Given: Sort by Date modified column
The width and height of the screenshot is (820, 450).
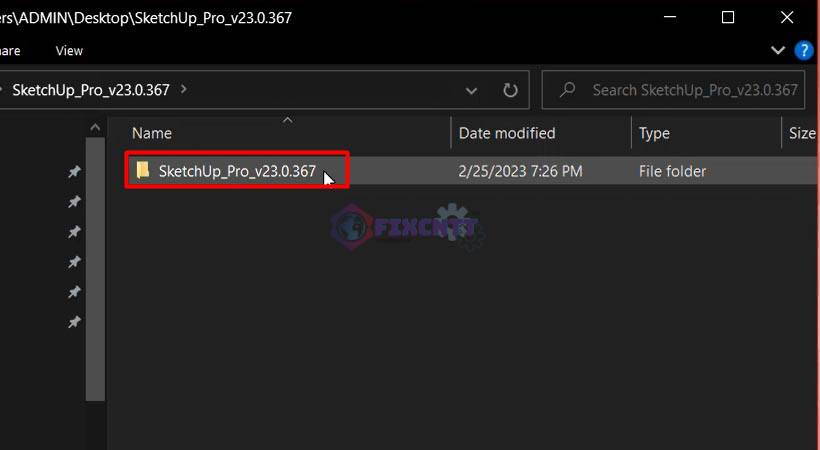Looking at the screenshot, I should 507,133.
